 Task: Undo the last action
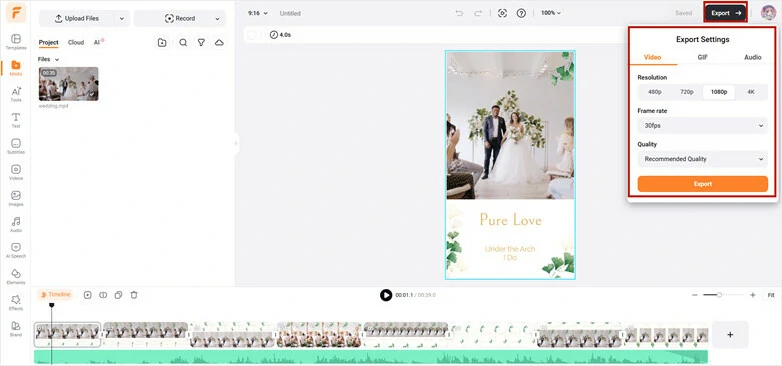[x=459, y=13]
